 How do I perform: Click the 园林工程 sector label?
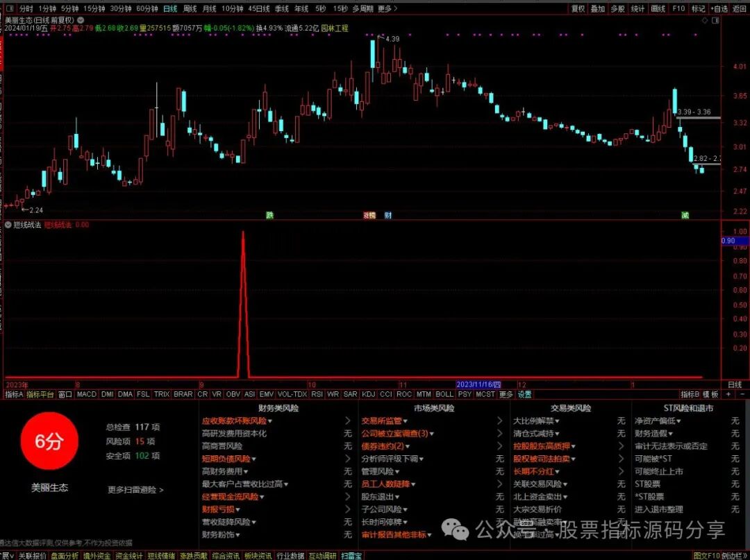coord(334,28)
